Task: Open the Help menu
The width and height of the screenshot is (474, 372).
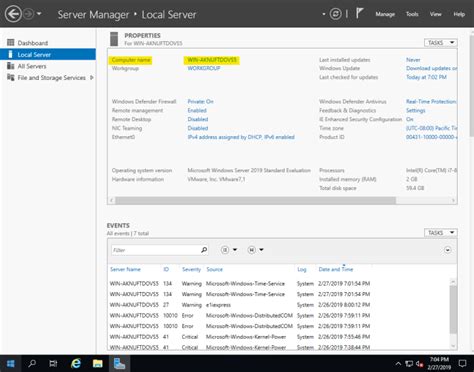Action: point(459,14)
